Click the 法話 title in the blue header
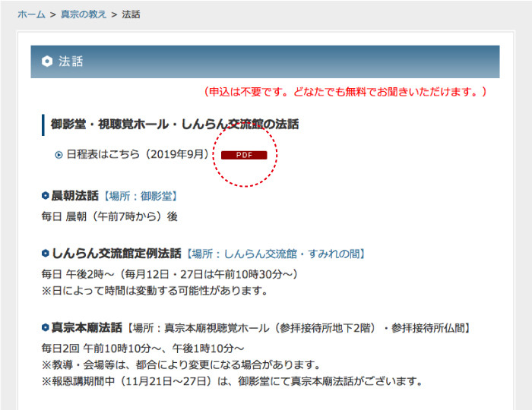The image size is (532, 410). point(71,62)
